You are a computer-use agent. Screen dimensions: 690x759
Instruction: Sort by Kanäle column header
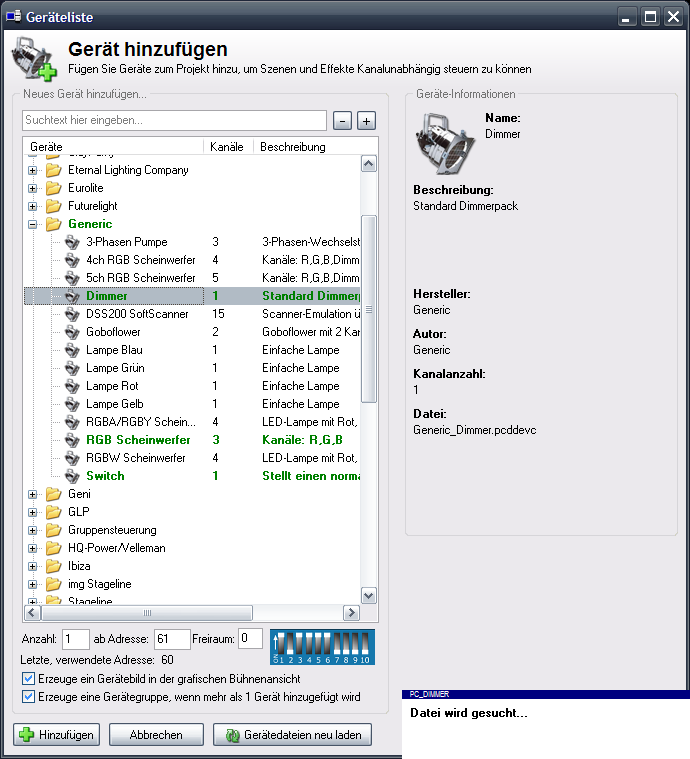tap(227, 147)
